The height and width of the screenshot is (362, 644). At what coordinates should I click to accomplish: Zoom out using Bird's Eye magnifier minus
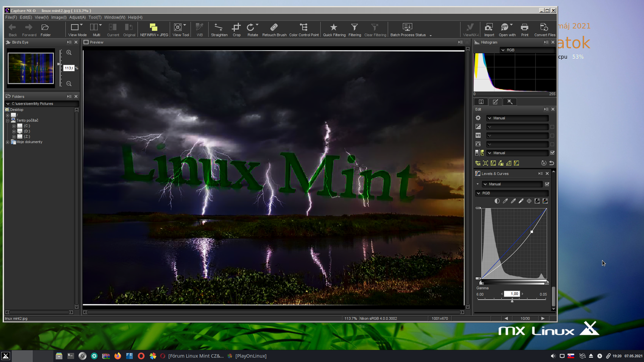[x=69, y=83]
